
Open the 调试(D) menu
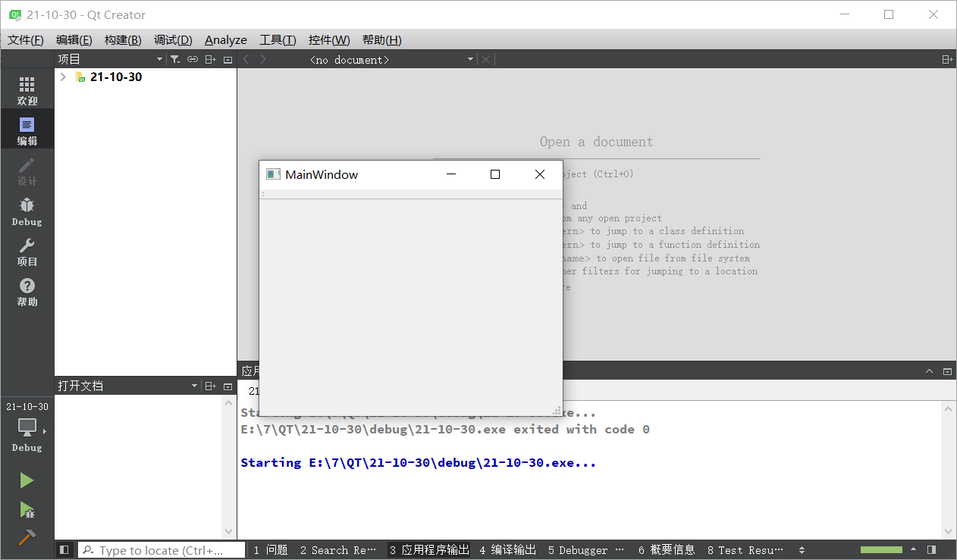[x=173, y=40]
